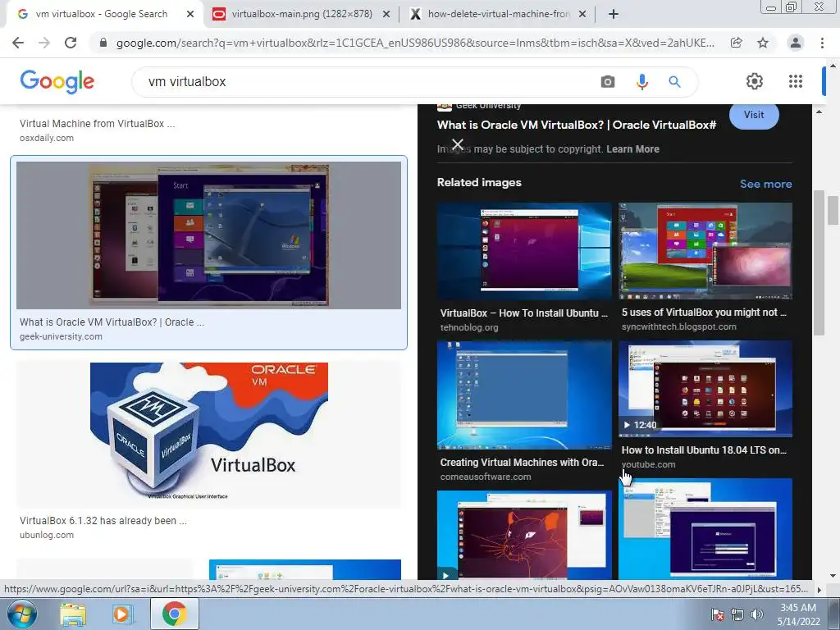The height and width of the screenshot is (630, 840).
Task: Click the browser forward arrow
Action: [44, 43]
